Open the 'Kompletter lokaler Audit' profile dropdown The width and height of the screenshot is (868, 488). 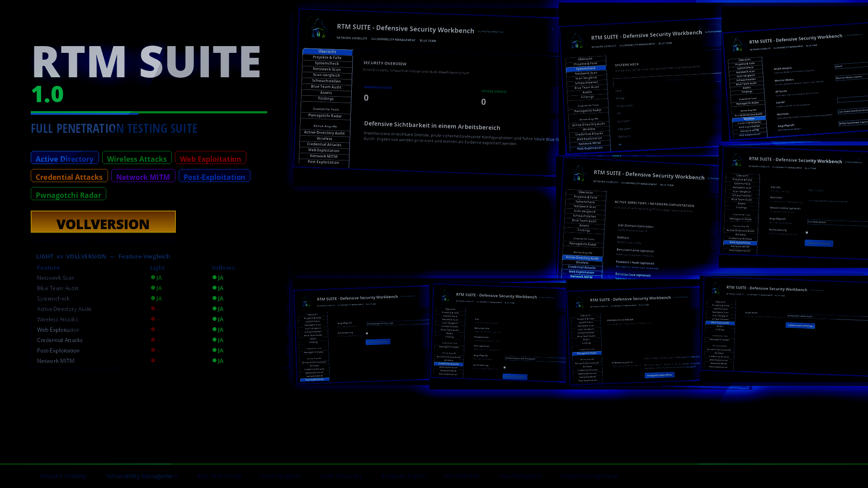coord(827,317)
